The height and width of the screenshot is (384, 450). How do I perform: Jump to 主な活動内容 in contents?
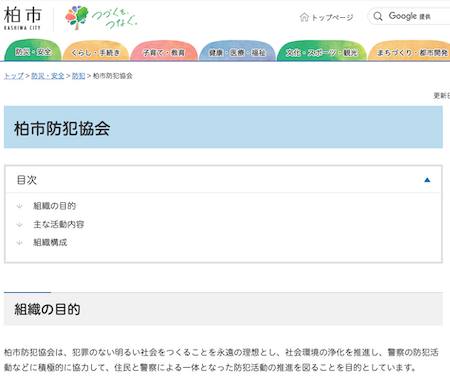tap(59, 224)
